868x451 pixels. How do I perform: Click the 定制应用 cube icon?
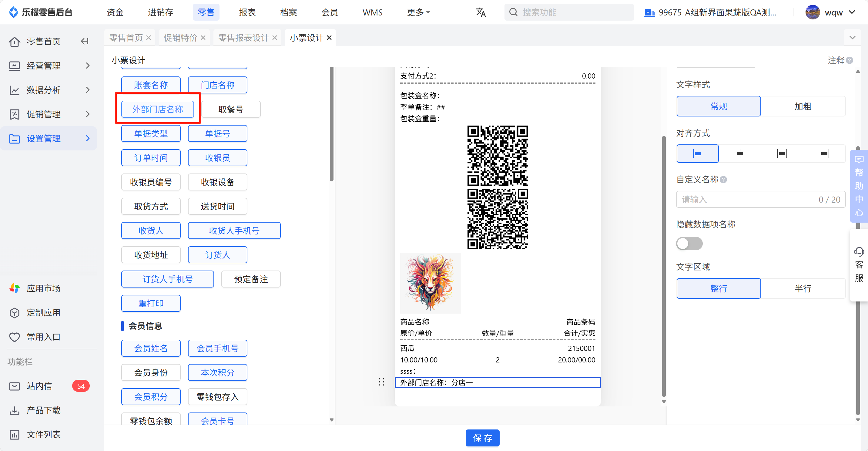[x=15, y=312]
